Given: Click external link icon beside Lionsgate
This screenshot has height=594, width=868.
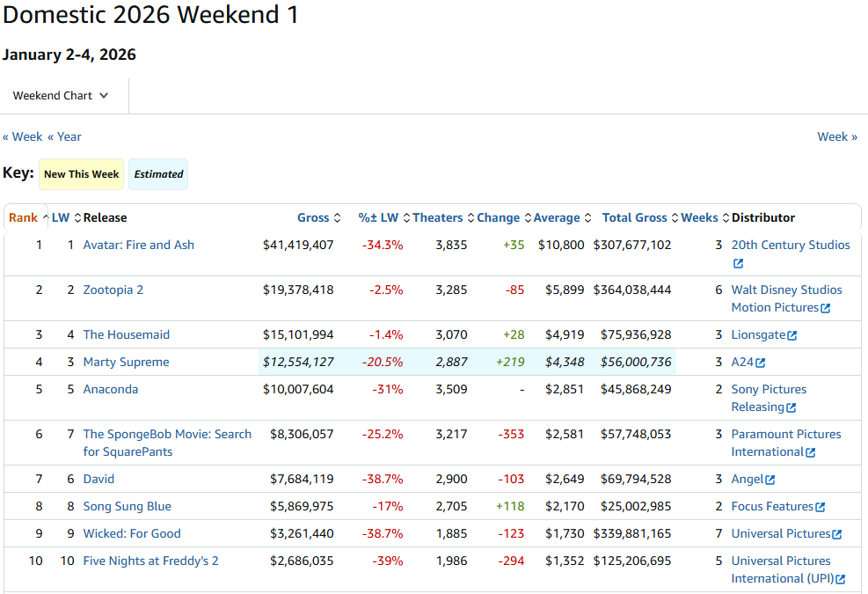Looking at the screenshot, I should click(792, 335).
